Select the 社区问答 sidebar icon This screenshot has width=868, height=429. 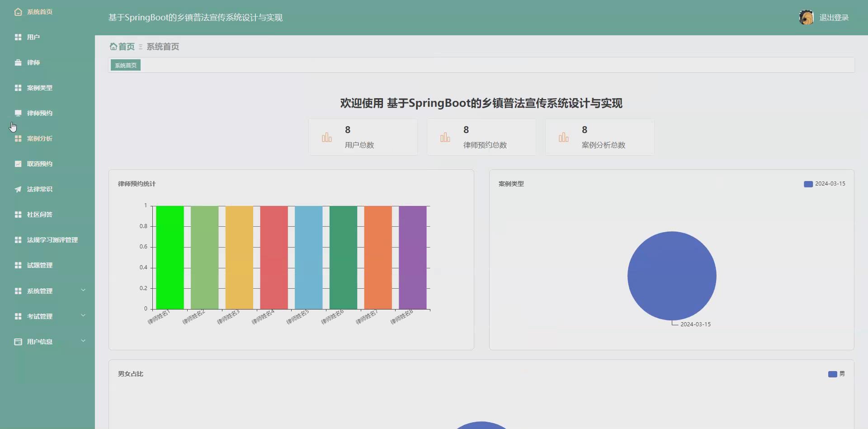coord(18,214)
